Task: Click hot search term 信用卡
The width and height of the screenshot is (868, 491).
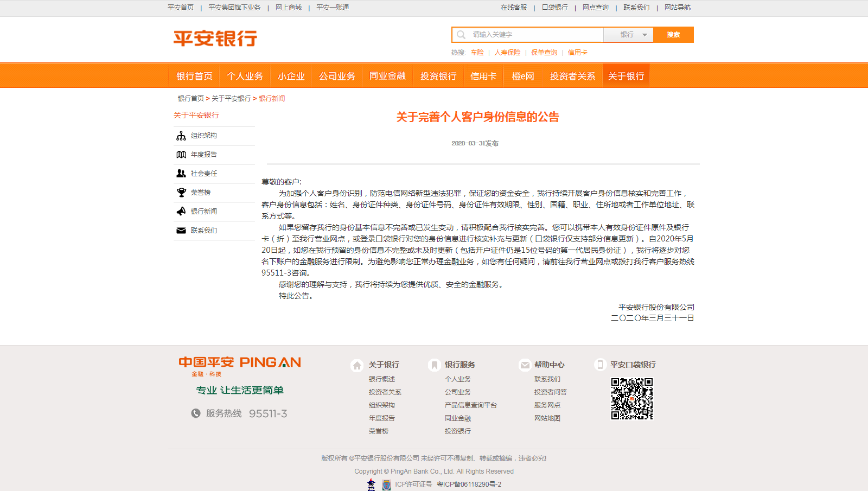Action: pos(578,53)
